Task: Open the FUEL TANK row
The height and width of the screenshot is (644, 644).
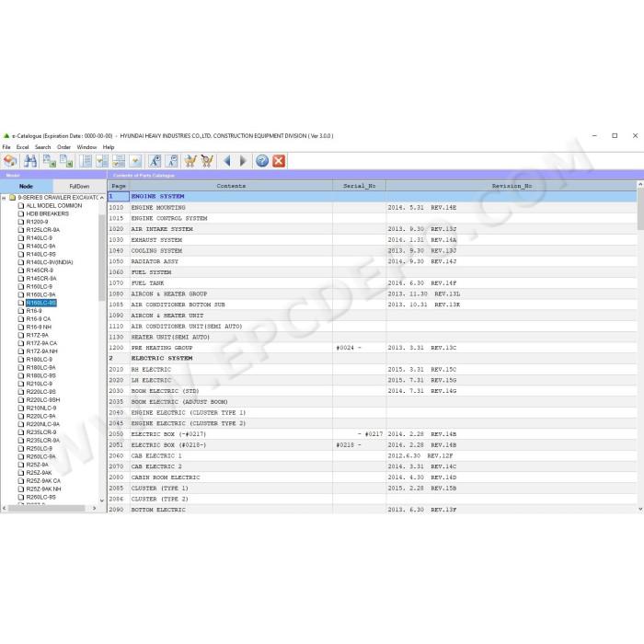Action: click(372, 283)
